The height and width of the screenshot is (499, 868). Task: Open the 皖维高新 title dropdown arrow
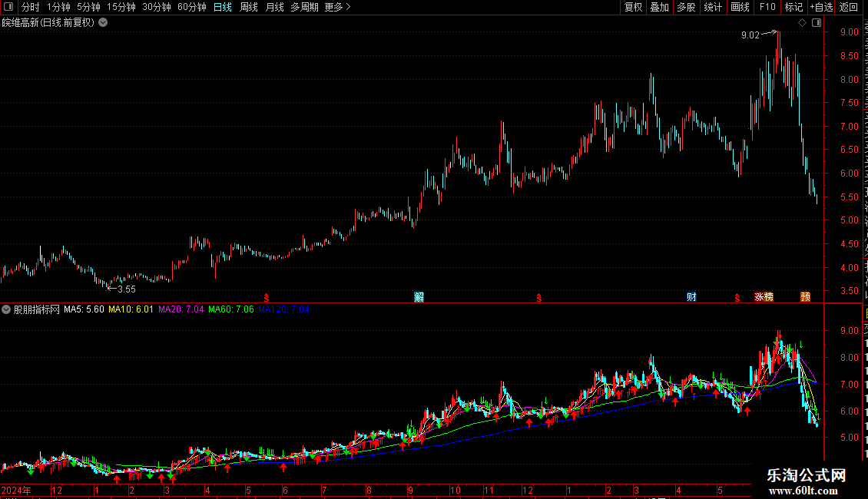click(103, 23)
